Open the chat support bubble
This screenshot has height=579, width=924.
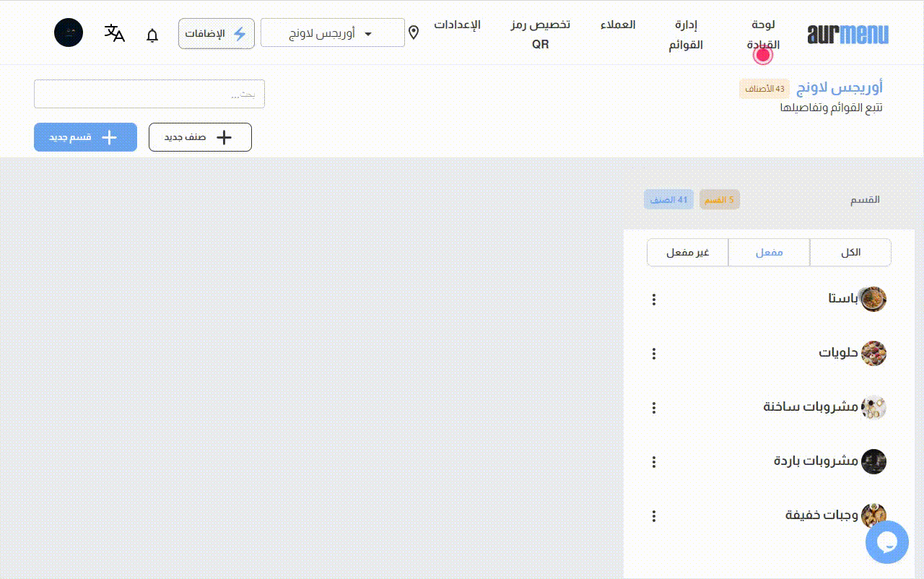[x=886, y=542]
